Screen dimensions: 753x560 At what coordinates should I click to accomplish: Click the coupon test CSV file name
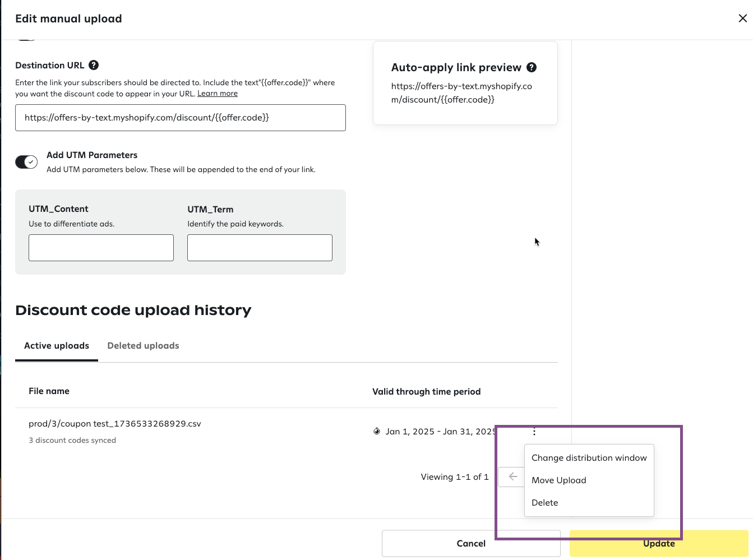[115, 424]
